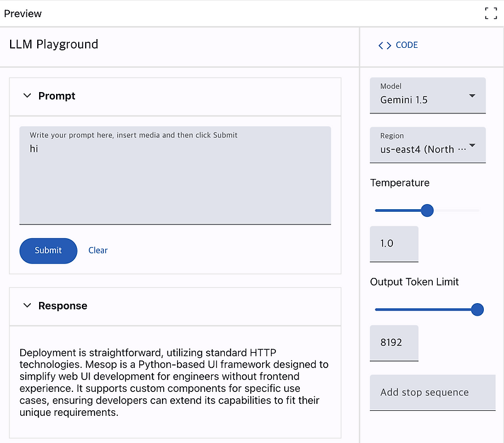
Task: Collapse the Prompt section chevron
Action: pos(27,96)
